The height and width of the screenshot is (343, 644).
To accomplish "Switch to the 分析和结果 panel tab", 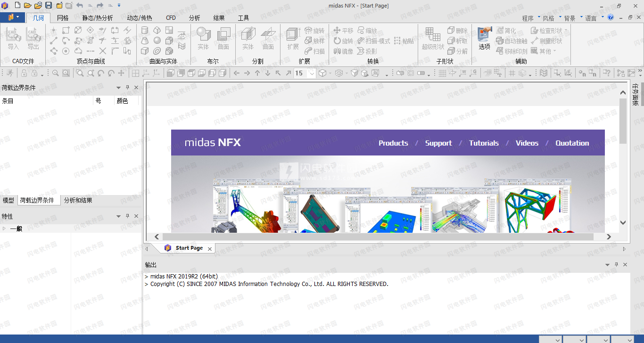I will 78,200.
